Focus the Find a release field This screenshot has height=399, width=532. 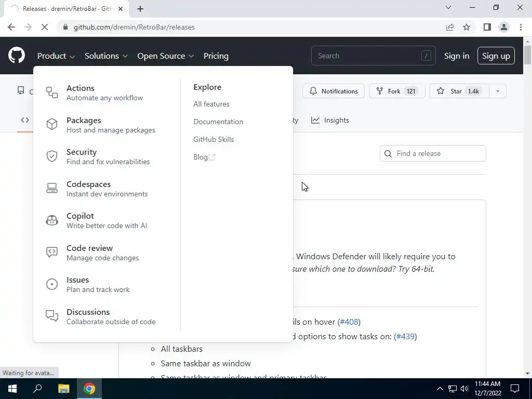433,153
